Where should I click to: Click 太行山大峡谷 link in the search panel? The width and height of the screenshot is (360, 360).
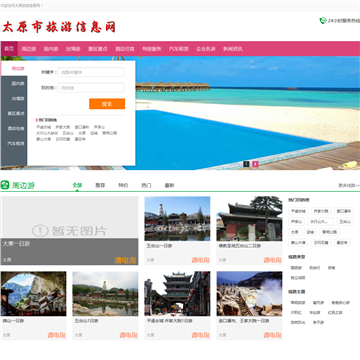tap(47, 133)
